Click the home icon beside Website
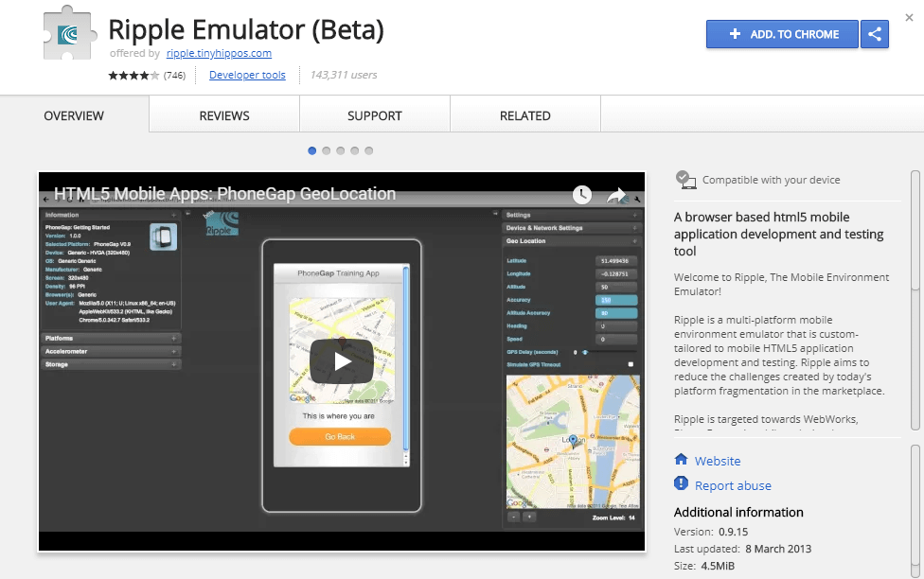 [x=681, y=460]
